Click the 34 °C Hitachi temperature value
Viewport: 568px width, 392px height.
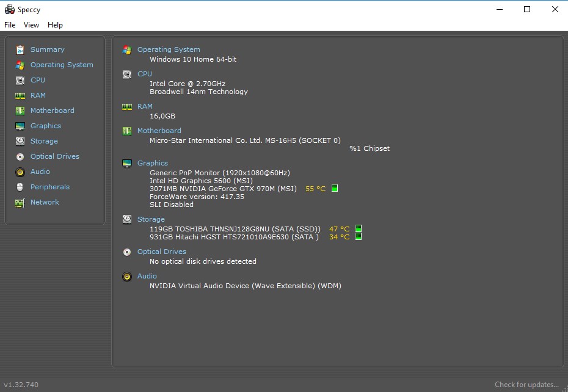(x=339, y=237)
